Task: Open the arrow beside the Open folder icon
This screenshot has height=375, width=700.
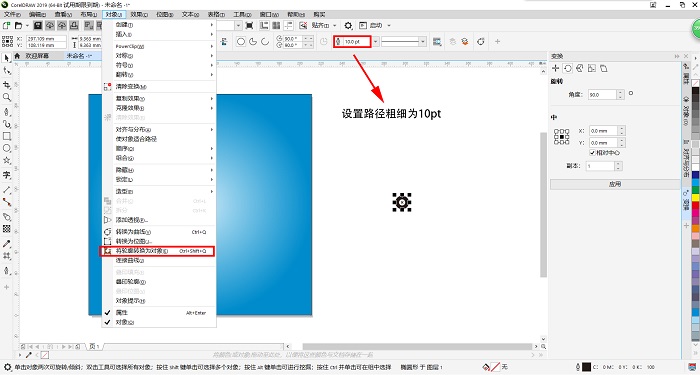Action: (x=27, y=25)
